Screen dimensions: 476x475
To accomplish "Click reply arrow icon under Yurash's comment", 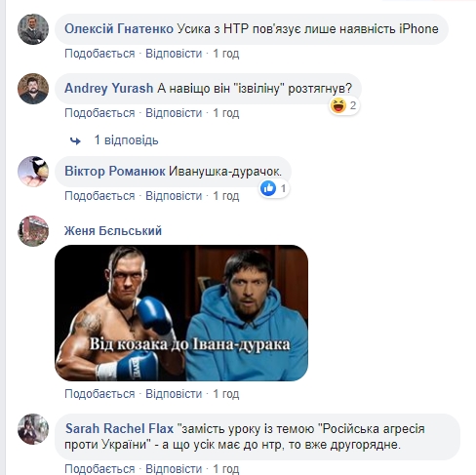I will 75,140.
